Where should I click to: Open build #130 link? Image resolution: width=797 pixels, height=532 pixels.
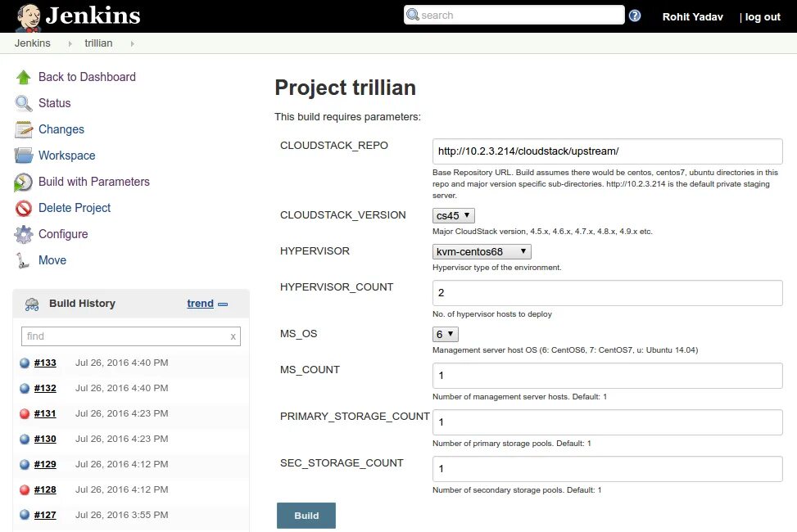45,439
